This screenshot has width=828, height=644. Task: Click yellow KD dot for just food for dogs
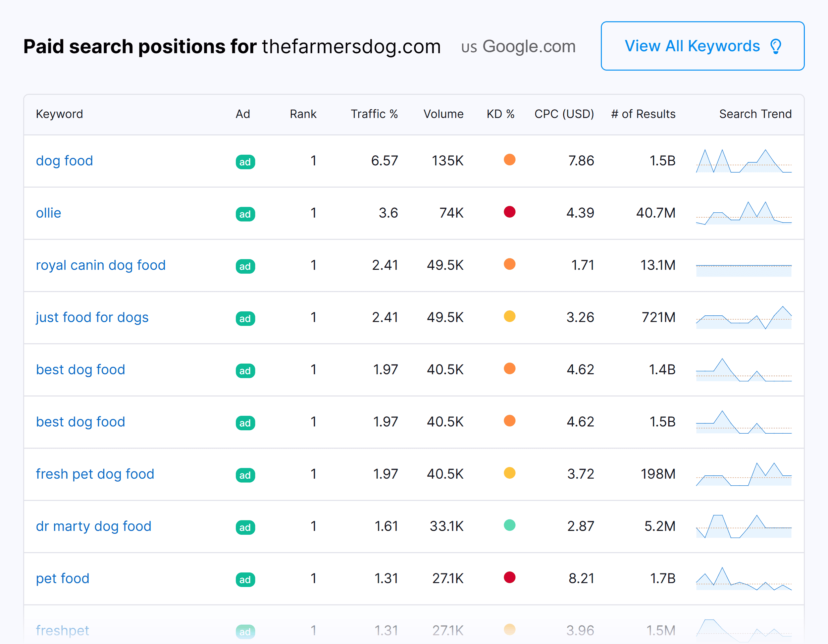coord(509,316)
